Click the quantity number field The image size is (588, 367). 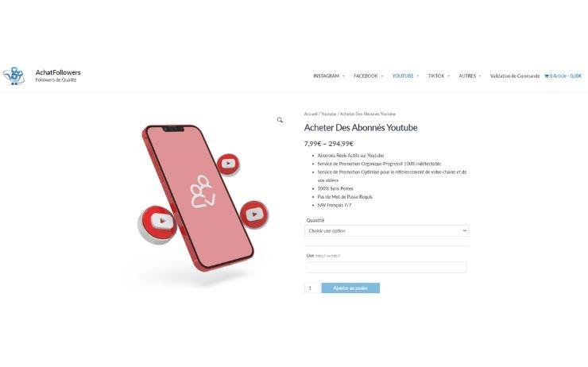[x=312, y=288]
